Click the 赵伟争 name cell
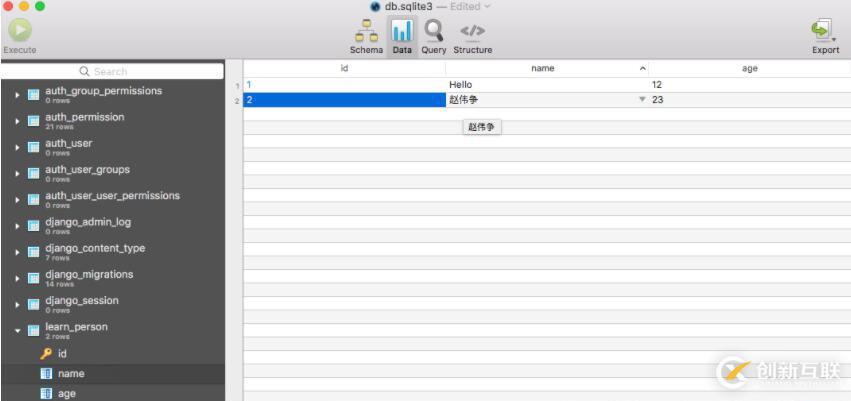This screenshot has height=401, width=851. (547, 100)
